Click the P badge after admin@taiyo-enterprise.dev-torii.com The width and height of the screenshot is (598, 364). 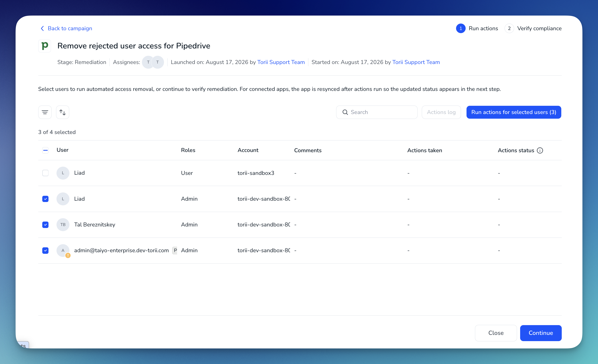pos(175,250)
